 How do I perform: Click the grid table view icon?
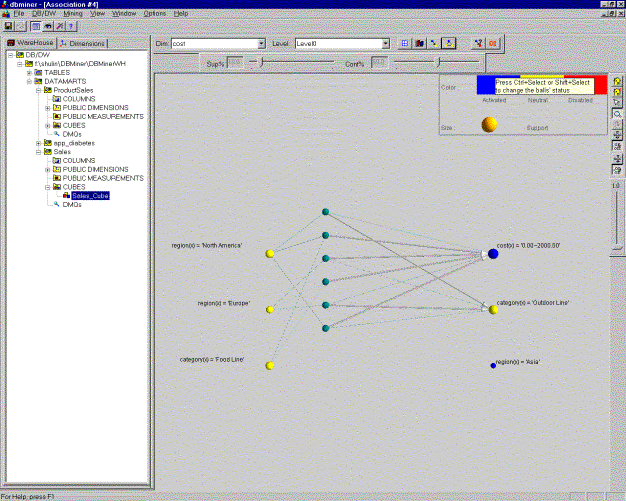coord(405,44)
